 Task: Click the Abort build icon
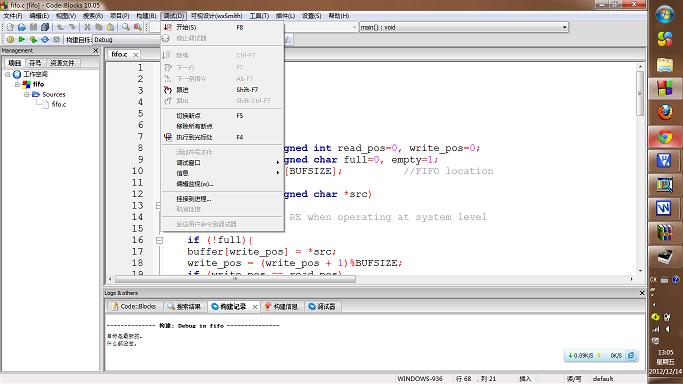coord(56,40)
